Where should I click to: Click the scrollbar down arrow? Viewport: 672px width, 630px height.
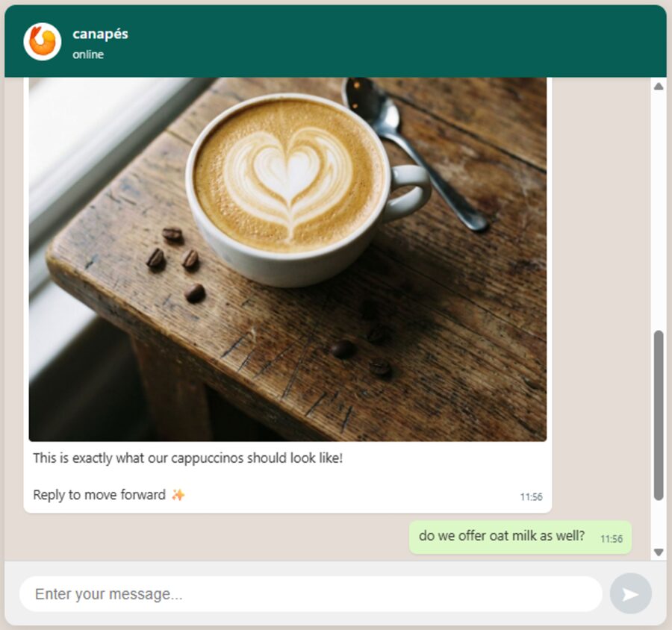(659, 552)
